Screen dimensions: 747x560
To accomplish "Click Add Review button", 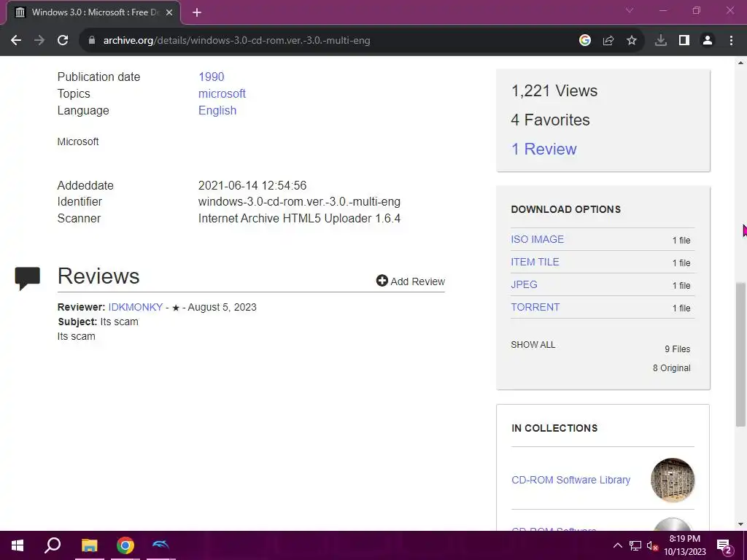I will 411,281.
